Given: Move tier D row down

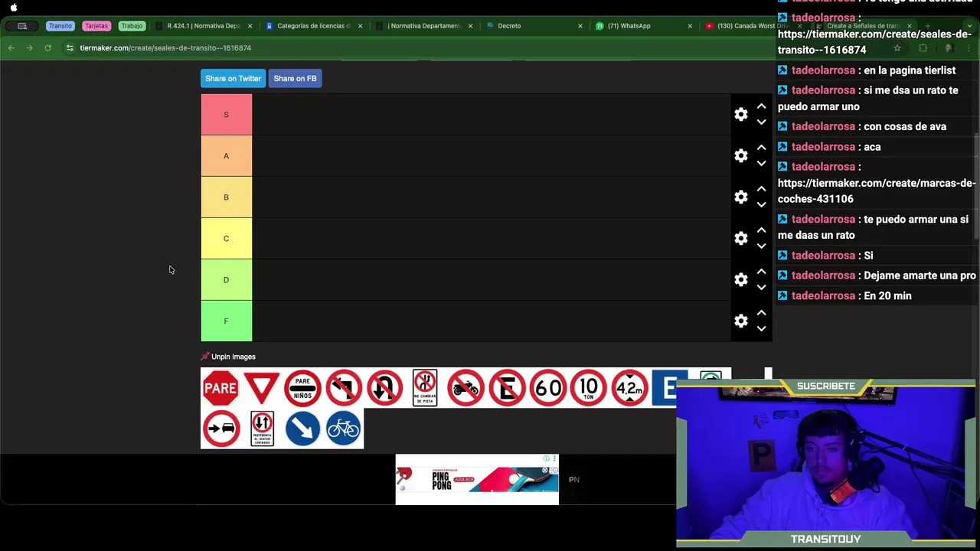Looking at the screenshot, I should (x=761, y=288).
